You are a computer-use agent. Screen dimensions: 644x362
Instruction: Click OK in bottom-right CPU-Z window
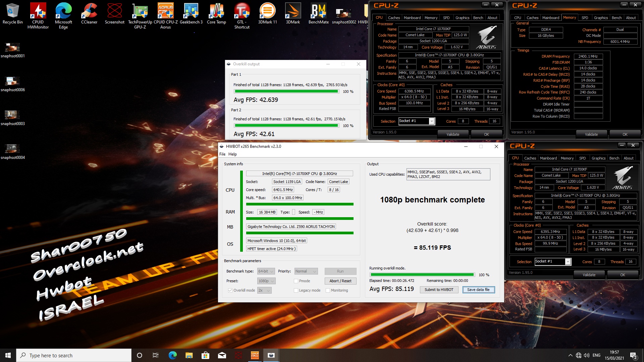(623, 275)
